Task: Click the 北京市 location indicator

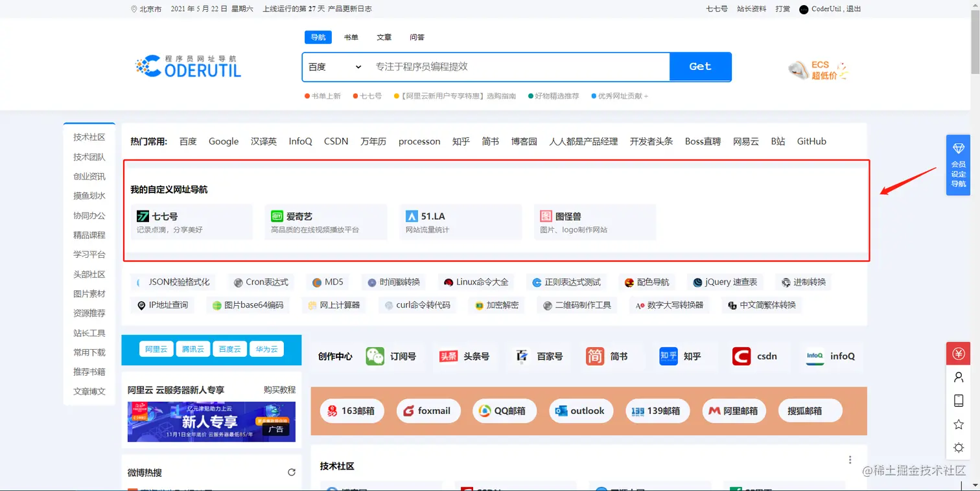Action: (x=146, y=9)
